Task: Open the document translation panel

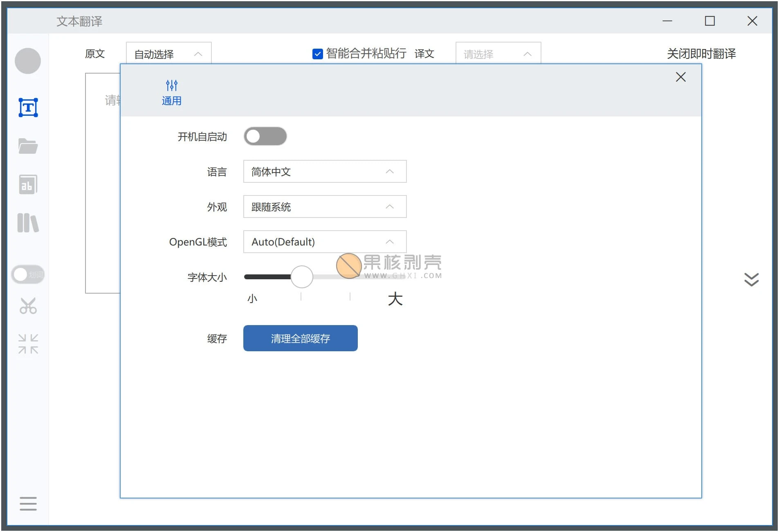Action: pos(28,146)
